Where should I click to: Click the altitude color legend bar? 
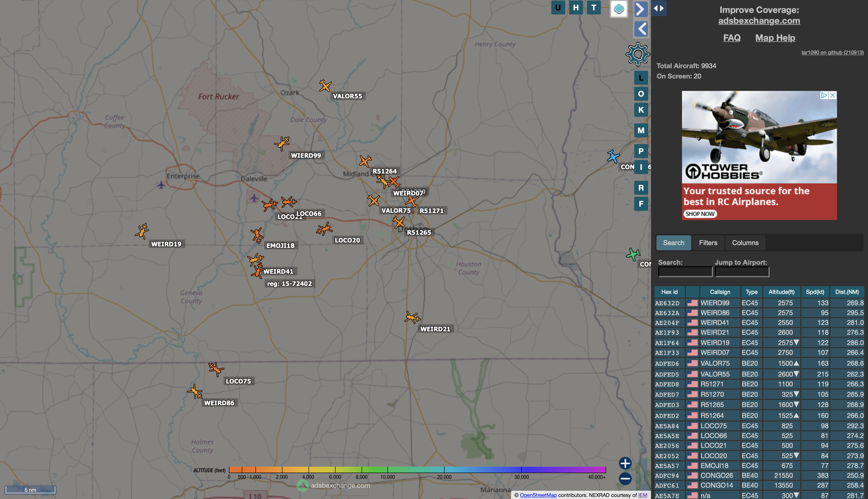417,470
